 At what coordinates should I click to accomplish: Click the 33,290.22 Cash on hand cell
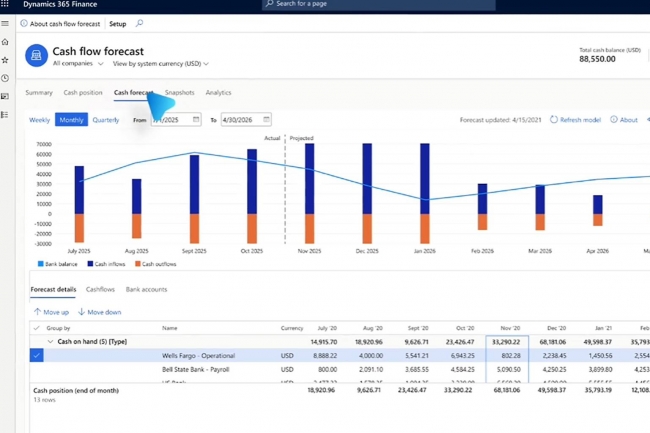tap(507, 342)
